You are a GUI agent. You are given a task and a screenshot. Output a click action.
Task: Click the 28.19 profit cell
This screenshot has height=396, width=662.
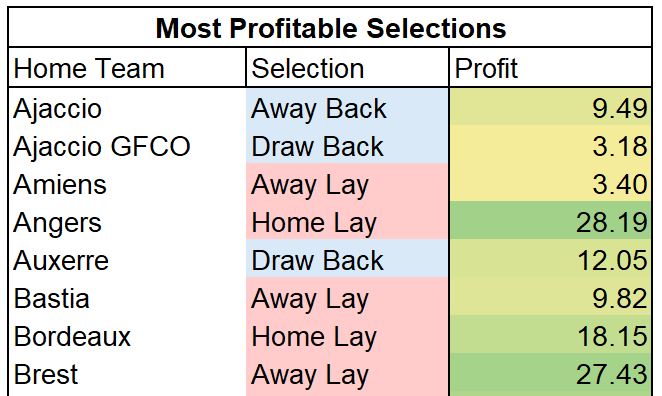coord(551,221)
